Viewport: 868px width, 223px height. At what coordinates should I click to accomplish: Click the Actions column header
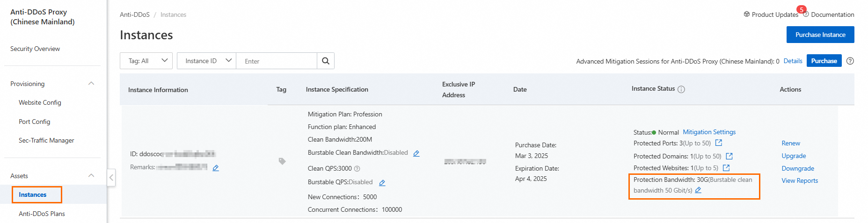point(790,89)
